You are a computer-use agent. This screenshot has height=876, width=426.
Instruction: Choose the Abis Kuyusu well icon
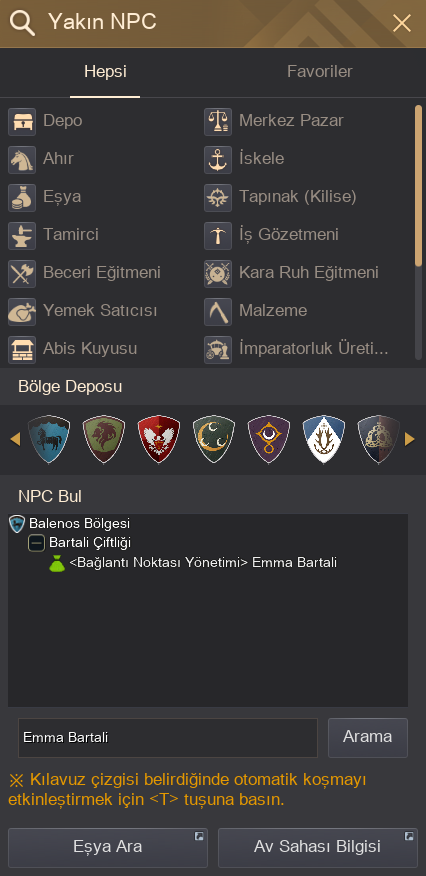pos(22,350)
